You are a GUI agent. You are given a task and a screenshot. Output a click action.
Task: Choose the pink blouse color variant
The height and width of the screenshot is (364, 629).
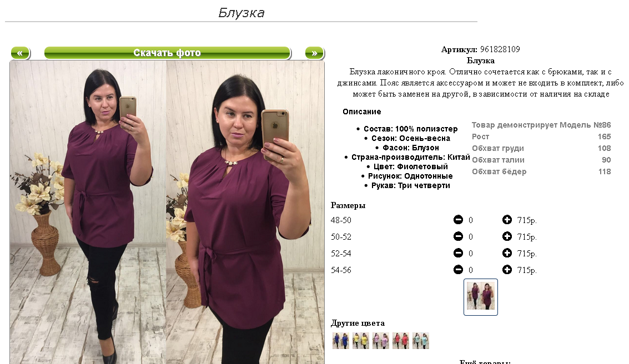click(x=381, y=341)
